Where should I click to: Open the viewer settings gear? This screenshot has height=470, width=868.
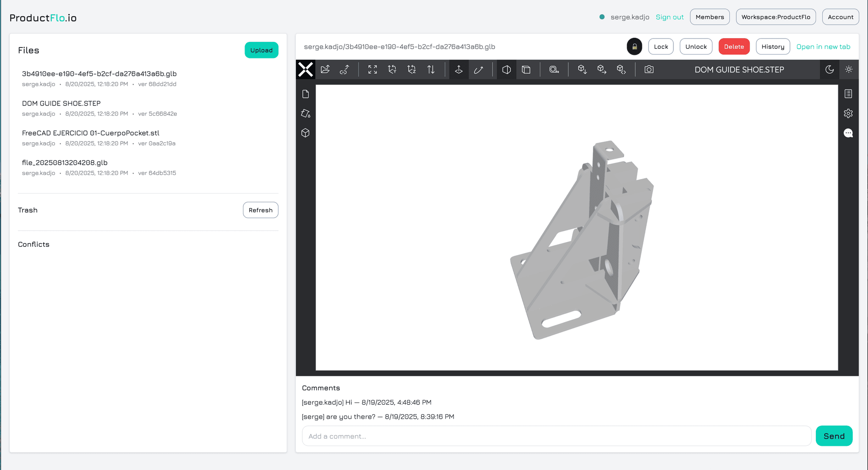[849, 113]
